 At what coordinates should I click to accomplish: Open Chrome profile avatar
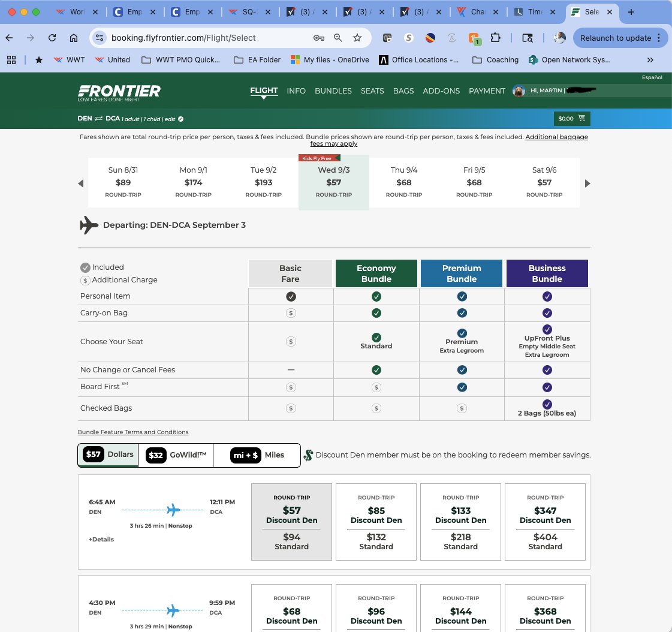559,38
